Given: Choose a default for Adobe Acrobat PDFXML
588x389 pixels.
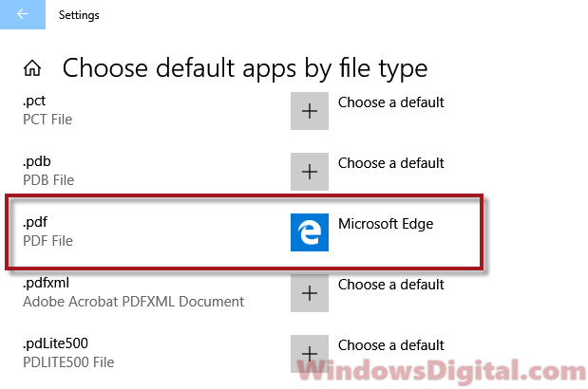Looking at the screenshot, I should pos(390,285).
